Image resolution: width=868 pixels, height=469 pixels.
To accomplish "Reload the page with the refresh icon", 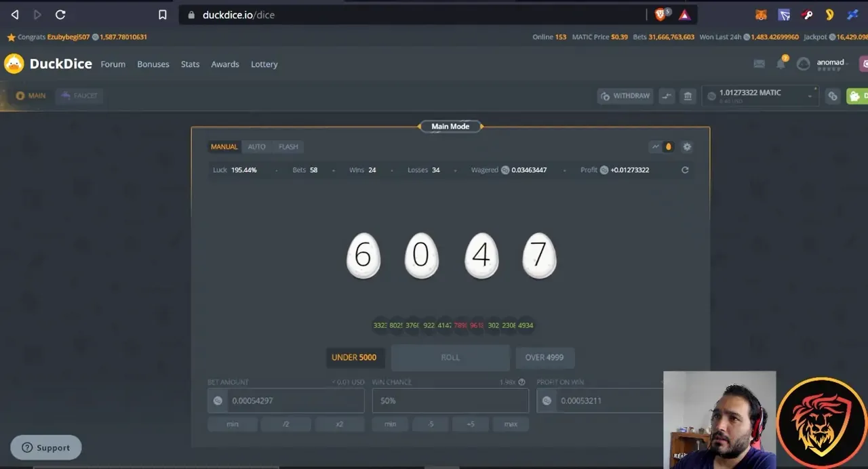I will (x=60, y=14).
